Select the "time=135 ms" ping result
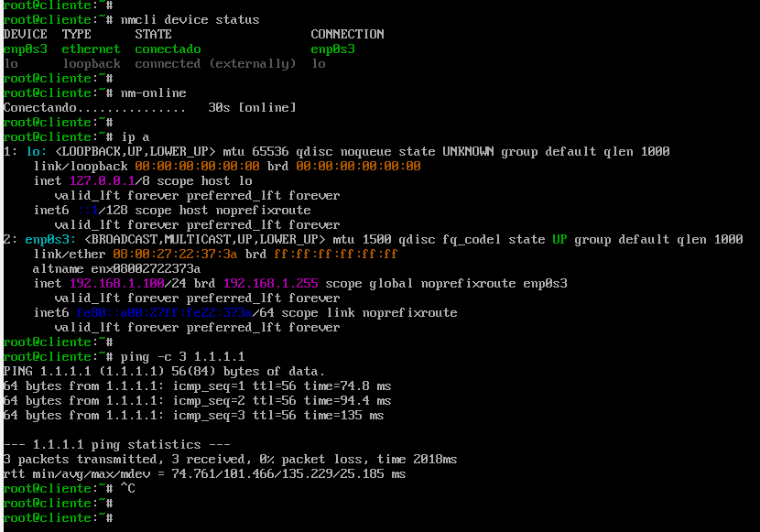 click(x=343, y=415)
